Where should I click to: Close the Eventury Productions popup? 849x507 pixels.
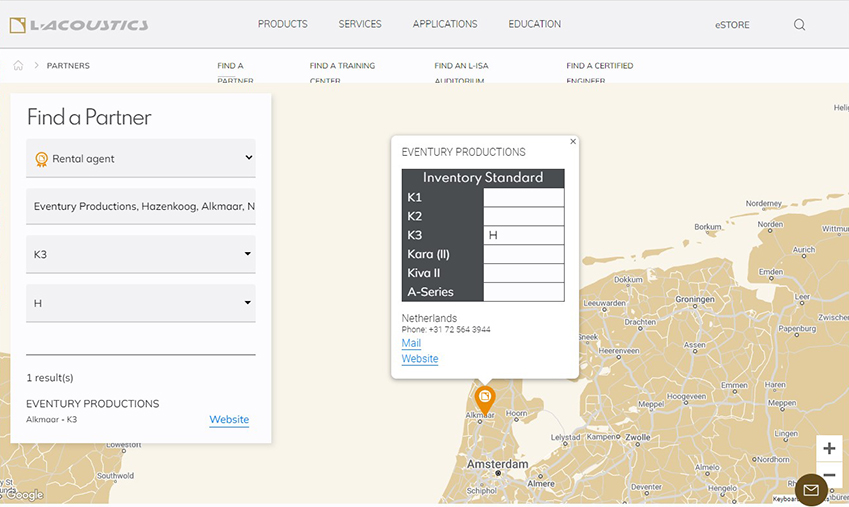573,142
